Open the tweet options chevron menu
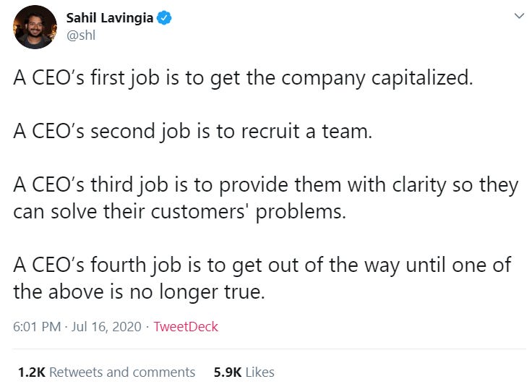Image resolution: width=532 pixels, height=392 pixels. tap(519, 16)
